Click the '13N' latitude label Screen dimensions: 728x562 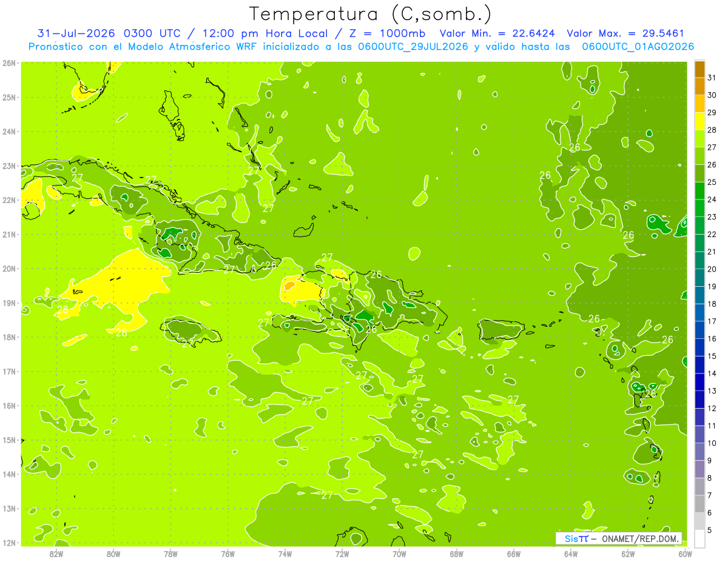tap(9, 508)
